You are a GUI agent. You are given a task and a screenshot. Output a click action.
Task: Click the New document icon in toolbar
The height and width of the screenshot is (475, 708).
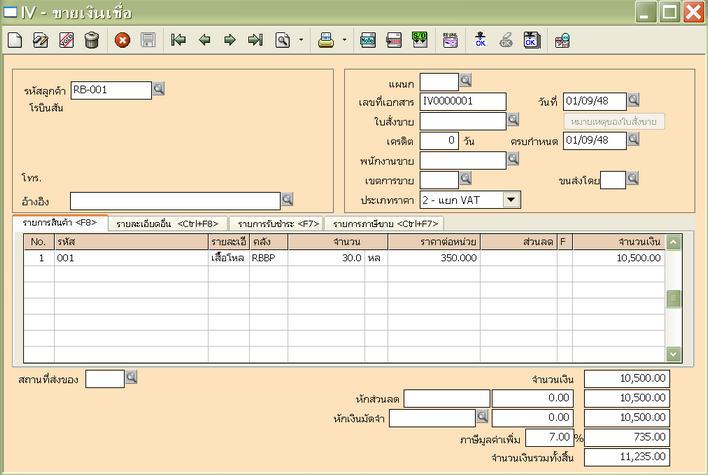[15, 41]
